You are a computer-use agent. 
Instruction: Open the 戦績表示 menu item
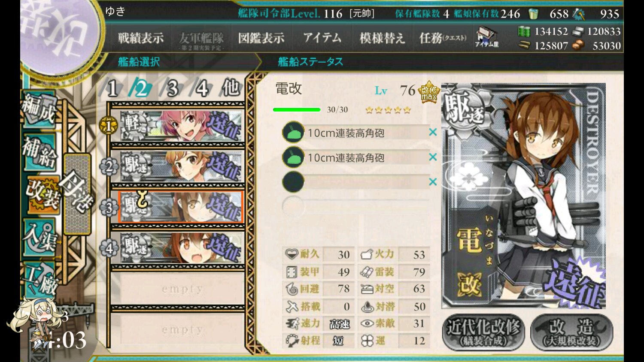click(141, 38)
